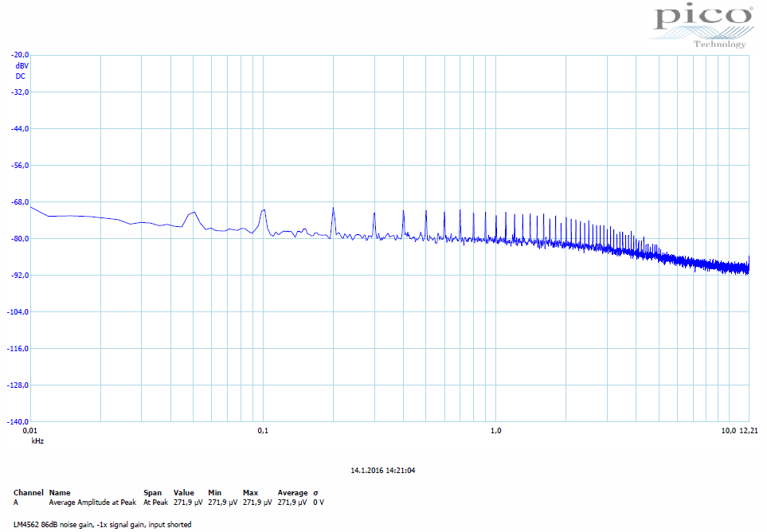
Task: Click the -80,0 axis value
Action: (20, 239)
